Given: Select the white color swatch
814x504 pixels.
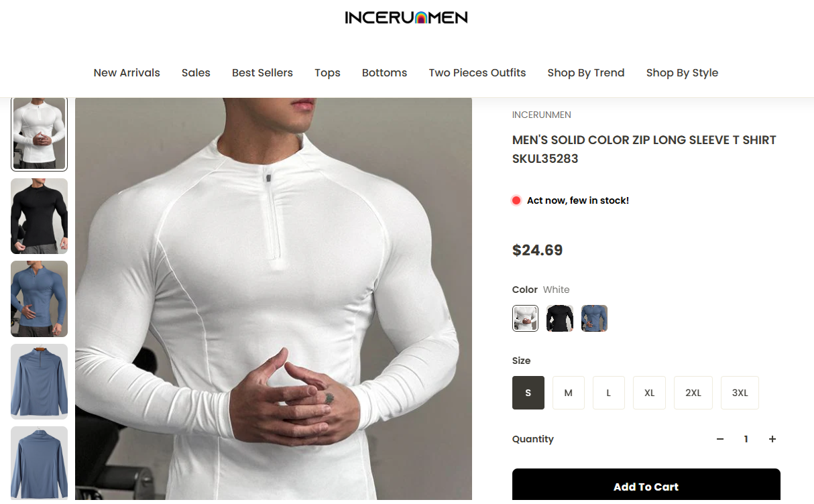Looking at the screenshot, I should click(x=526, y=318).
